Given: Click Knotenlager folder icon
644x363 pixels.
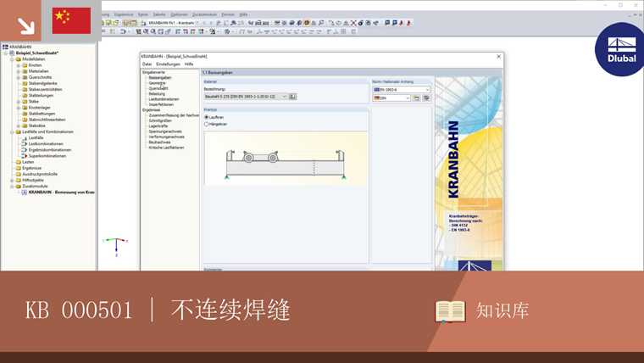Looking at the screenshot, I should click(x=25, y=108).
